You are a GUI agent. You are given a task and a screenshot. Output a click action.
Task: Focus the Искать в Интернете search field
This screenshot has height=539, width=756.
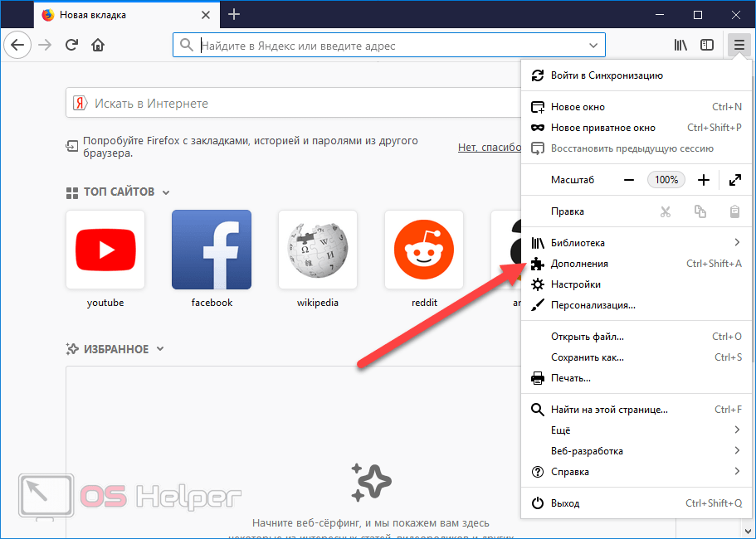click(x=290, y=104)
